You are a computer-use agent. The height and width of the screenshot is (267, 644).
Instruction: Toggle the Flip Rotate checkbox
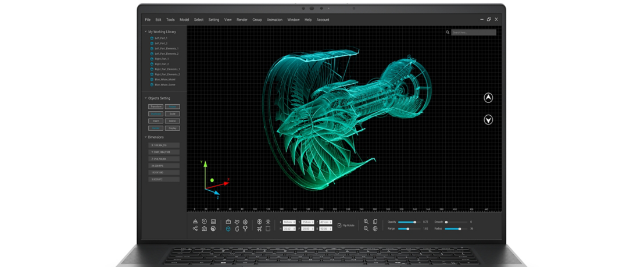(x=339, y=225)
